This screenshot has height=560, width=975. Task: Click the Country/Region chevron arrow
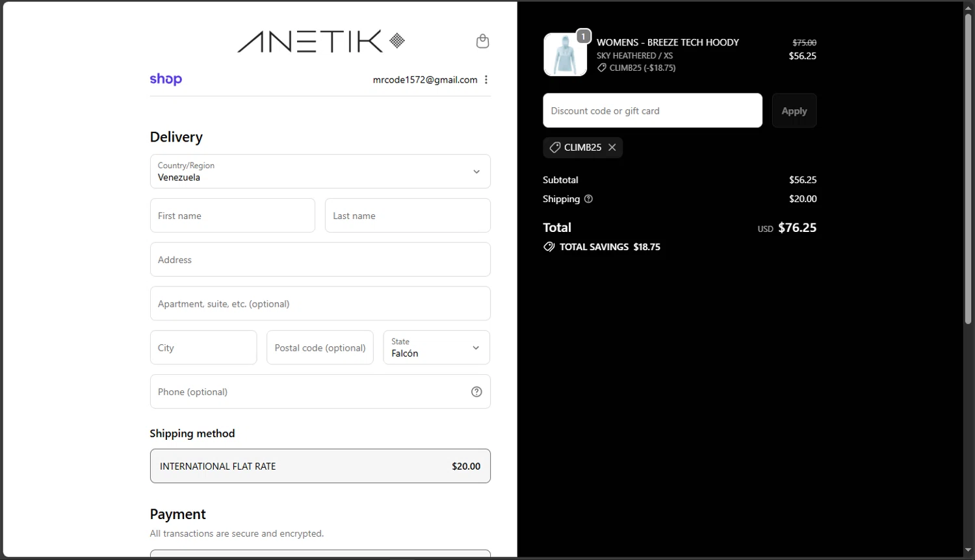click(x=476, y=172)
